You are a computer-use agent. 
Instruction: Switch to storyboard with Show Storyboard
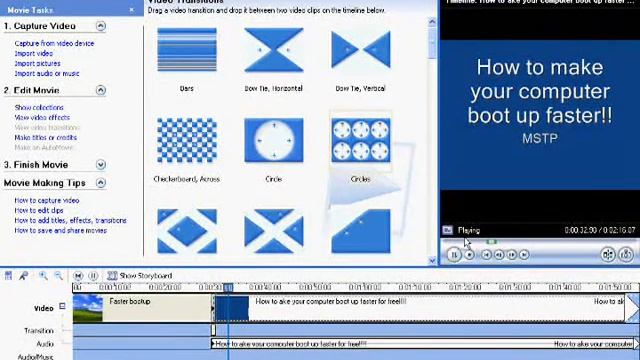pyautogui.click(x=140, y=276)
